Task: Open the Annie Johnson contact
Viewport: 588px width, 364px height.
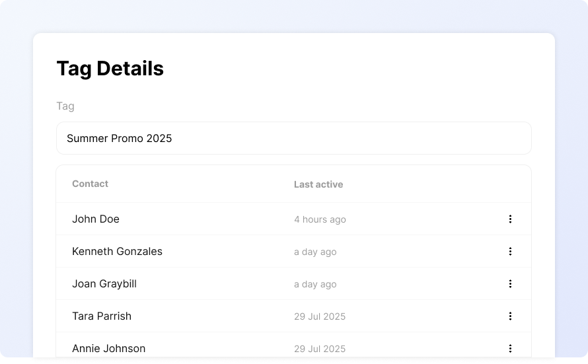Action: tap(109, 348)
